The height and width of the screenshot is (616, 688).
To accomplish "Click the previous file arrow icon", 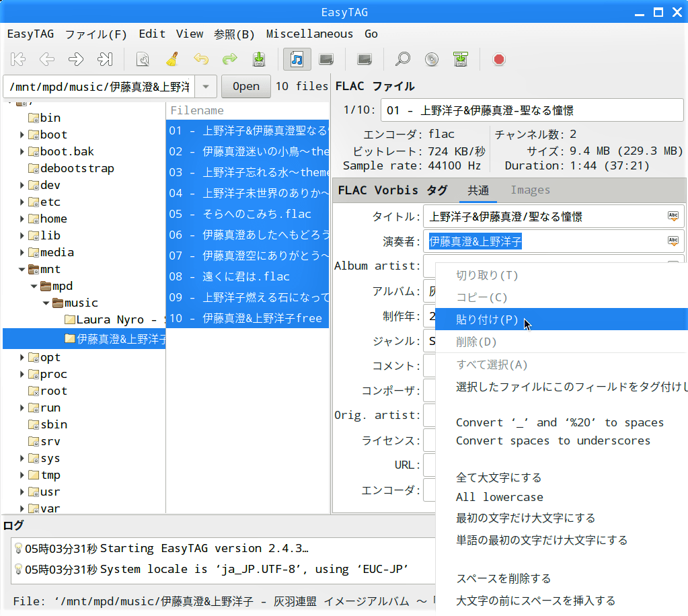I will (47, 59).
